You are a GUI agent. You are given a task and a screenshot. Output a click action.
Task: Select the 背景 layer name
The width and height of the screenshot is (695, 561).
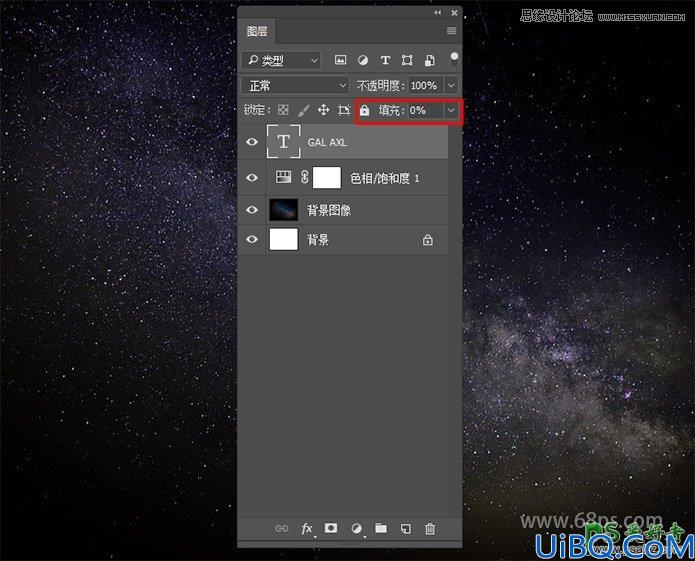click(318, 240)
